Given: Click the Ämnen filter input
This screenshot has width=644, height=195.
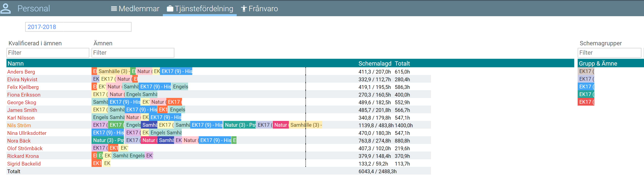Looking at the screenshot, I should pos(133,53).
